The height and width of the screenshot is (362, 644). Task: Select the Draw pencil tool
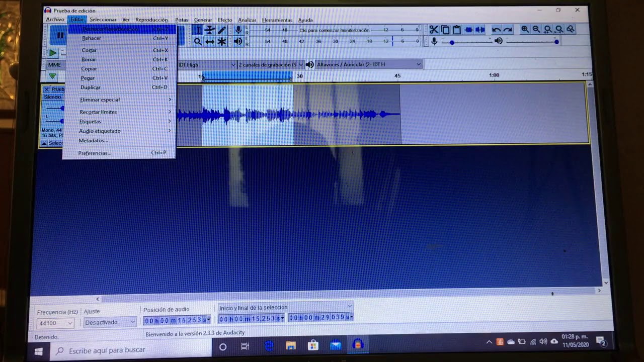click(x=221, y=30)
